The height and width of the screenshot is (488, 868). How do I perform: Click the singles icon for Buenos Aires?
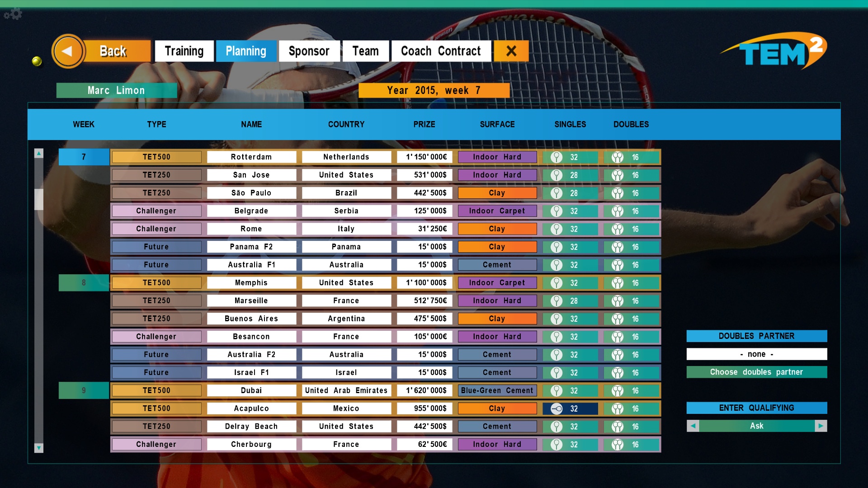tap(555, 319)
